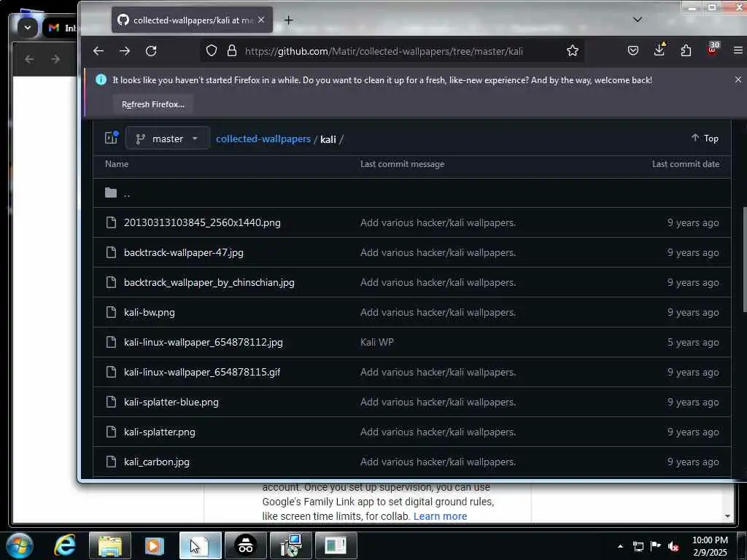The image size is (747, 560).
Task: Click GitHub page vertical scrollbar thumb
Action: pos(743,260)
